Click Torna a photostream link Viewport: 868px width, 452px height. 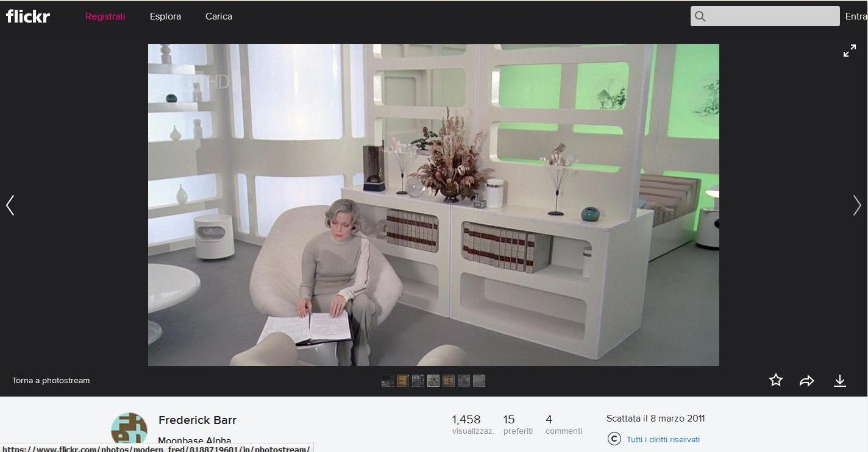(x=51, y=381)
